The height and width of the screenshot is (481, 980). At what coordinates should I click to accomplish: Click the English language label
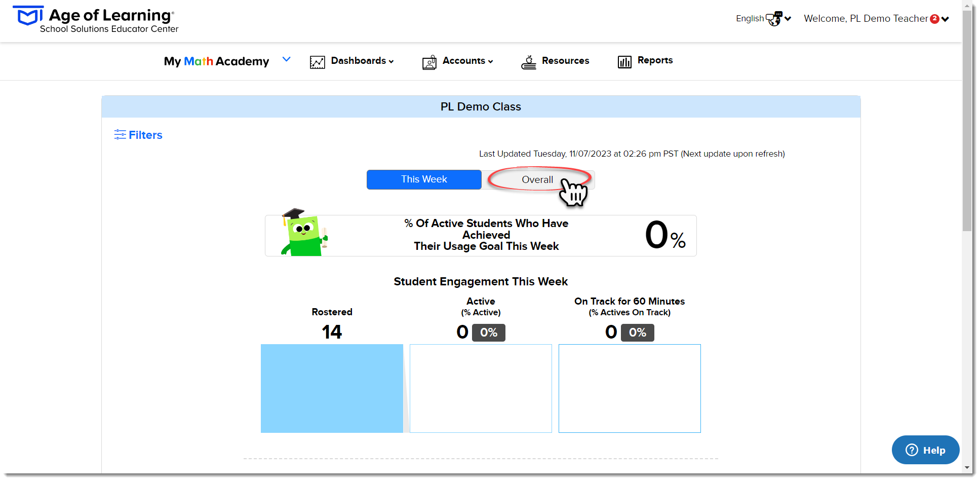pos(750,19)
